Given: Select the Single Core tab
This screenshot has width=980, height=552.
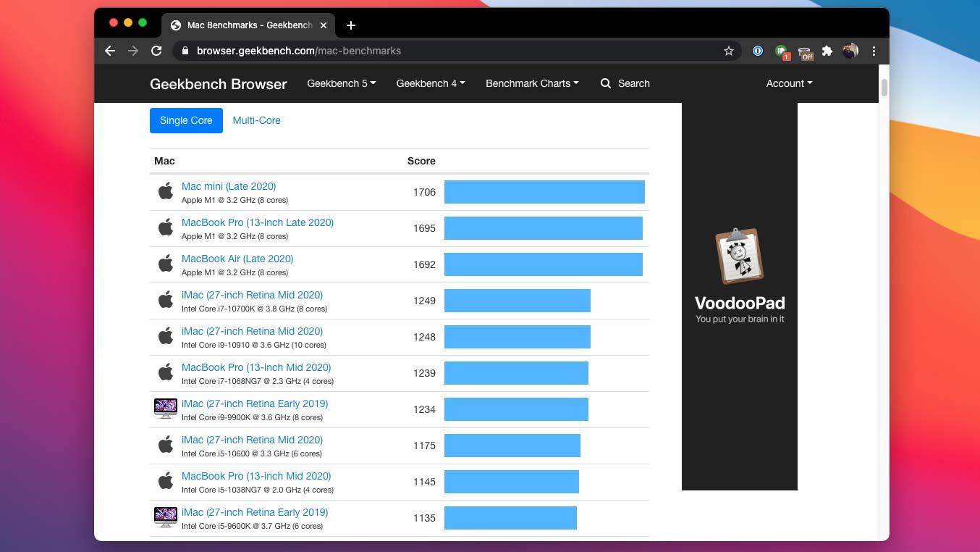Looking at the screenshot, I should pos(186,120).
